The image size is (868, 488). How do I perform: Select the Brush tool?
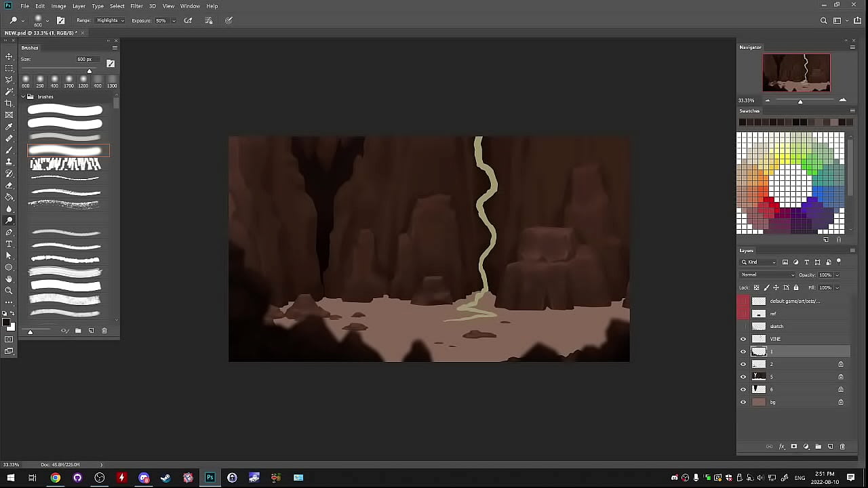click(9, 150)
